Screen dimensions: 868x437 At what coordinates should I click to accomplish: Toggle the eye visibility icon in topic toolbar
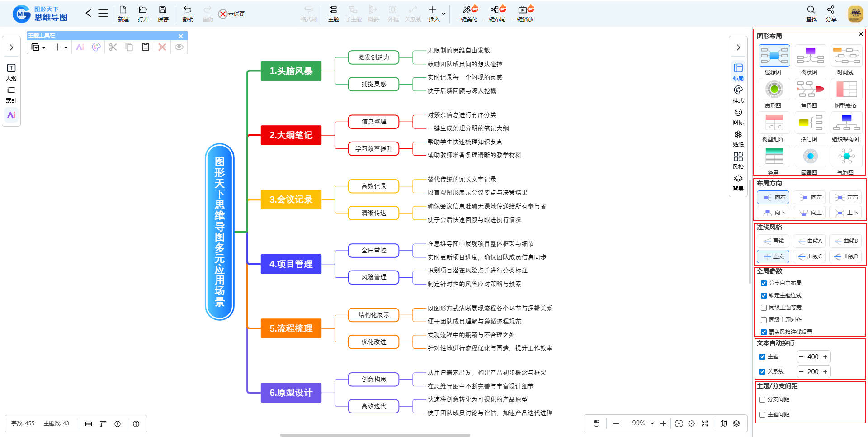pos(179,47)
